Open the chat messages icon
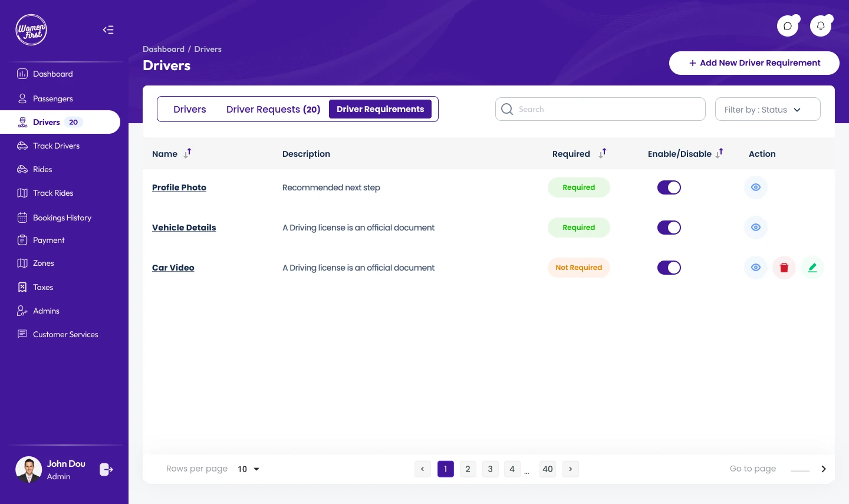 coord(788,26)
